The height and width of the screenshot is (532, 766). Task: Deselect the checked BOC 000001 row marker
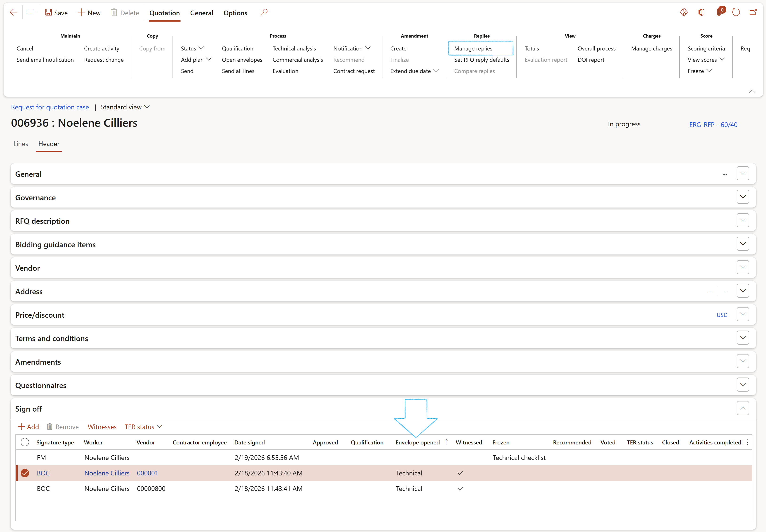click(x=25, y=473)
